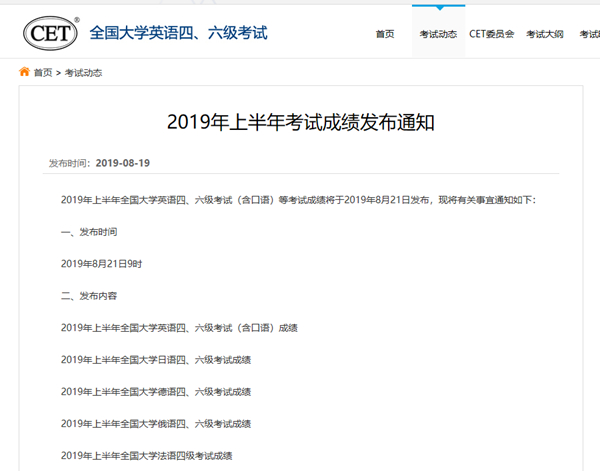
Task: Click the publish date 2019-08-19
Action: click(123, 163)
